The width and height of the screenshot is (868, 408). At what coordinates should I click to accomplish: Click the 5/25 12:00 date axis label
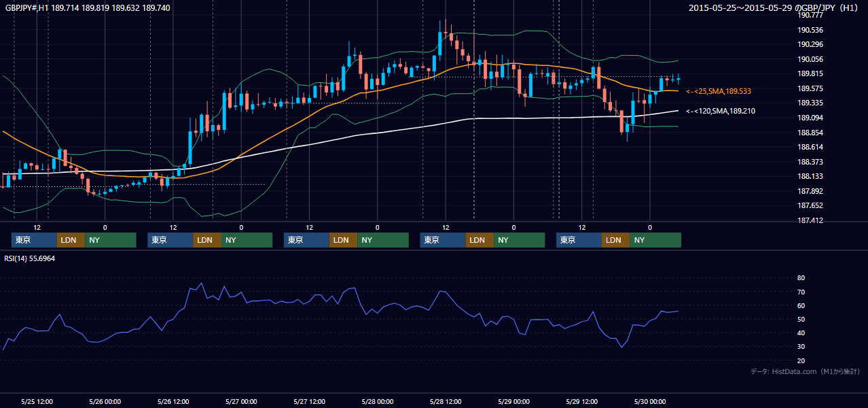pos(37,402)
